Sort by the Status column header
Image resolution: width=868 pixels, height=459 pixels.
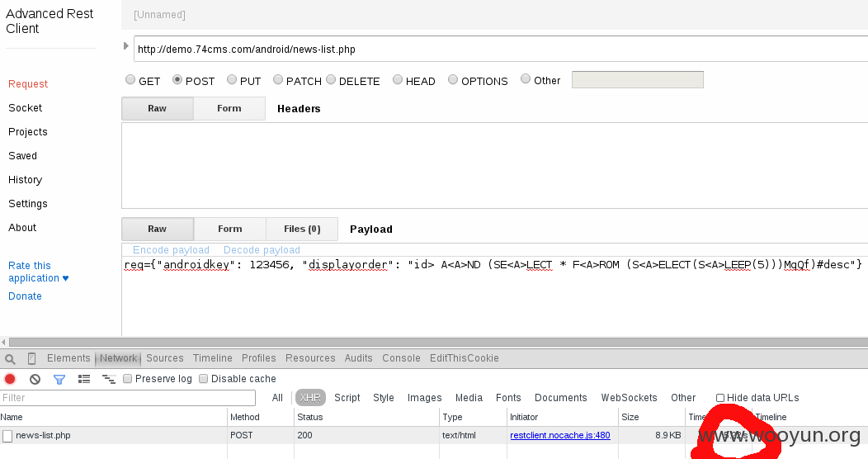[x=366, y=417]
